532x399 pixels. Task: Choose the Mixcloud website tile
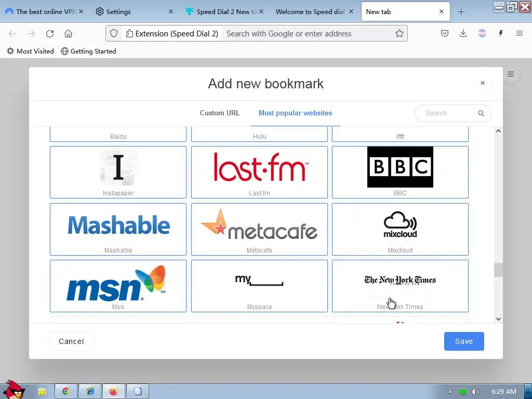pos(400,229)
